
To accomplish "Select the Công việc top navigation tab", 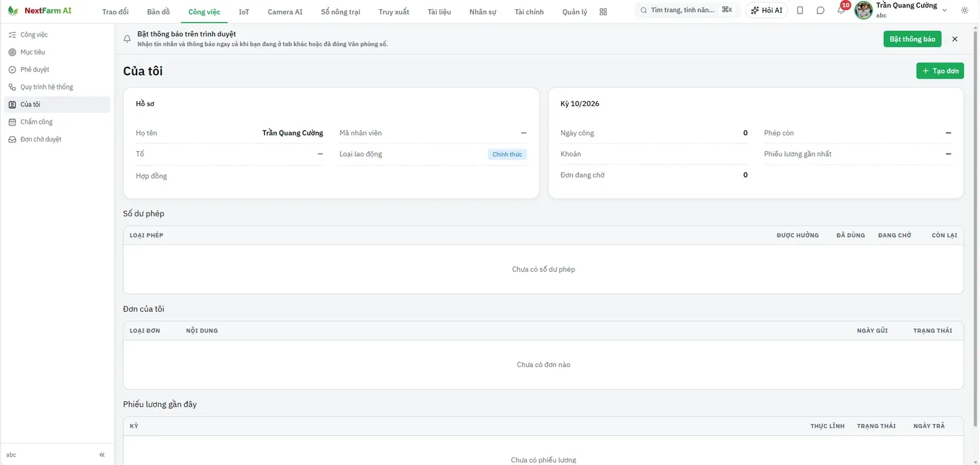I will 204,12.
